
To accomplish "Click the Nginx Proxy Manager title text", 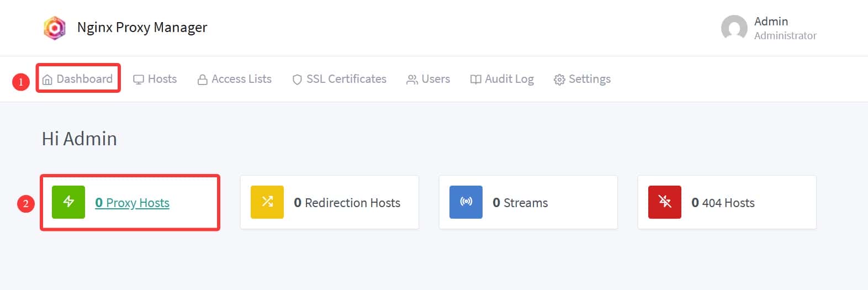I will (x=142, y=28).
